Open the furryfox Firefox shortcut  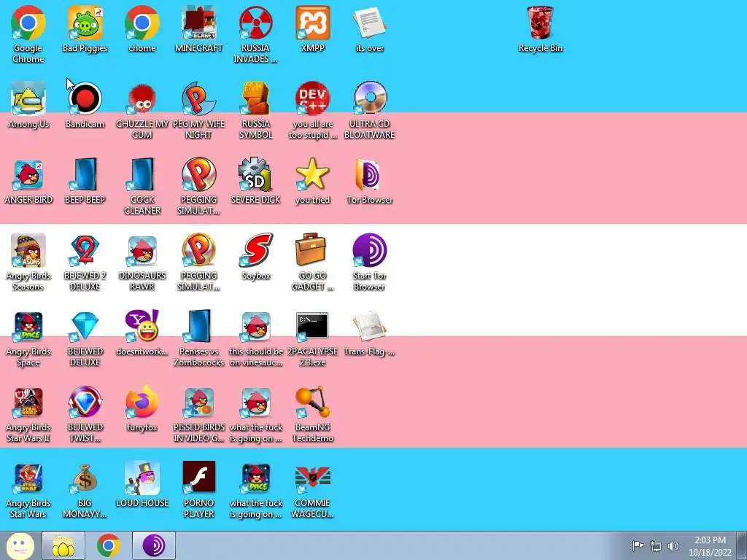pyautogui.click(x=142, y=408)
